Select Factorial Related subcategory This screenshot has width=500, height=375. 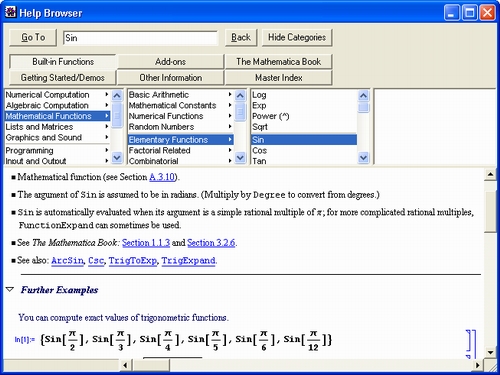(x=181, y=150)
